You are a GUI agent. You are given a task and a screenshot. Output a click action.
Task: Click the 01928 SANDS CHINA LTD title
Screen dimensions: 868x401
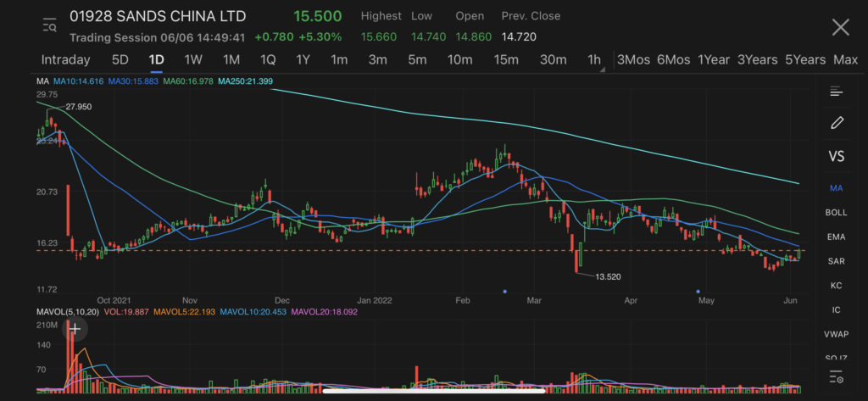click(x=158, y=16)
